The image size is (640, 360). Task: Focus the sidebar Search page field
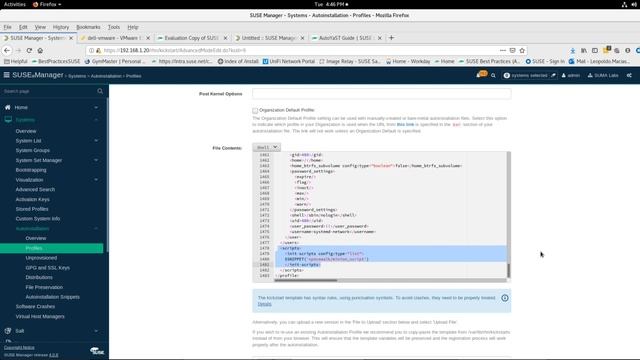[x=49, y=91]
